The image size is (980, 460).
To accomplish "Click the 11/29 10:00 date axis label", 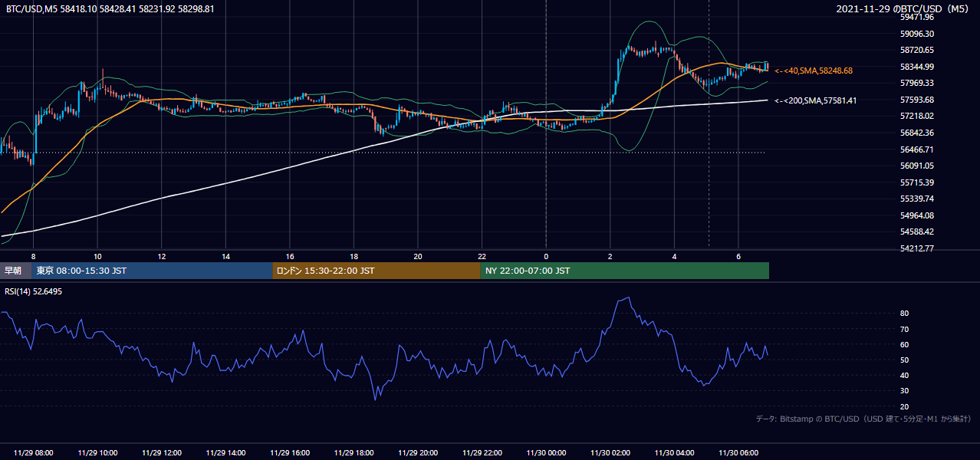I will coord(97,453).
